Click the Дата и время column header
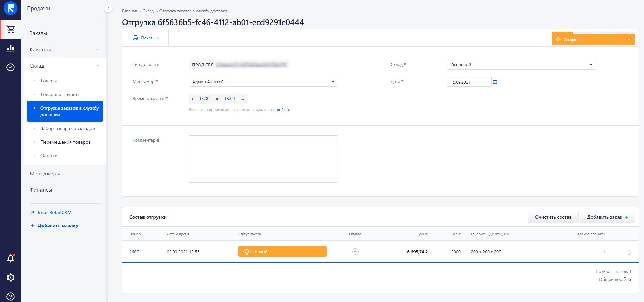Image resolution: width=644 pixels, height=302 pixels. click(178, 234)
